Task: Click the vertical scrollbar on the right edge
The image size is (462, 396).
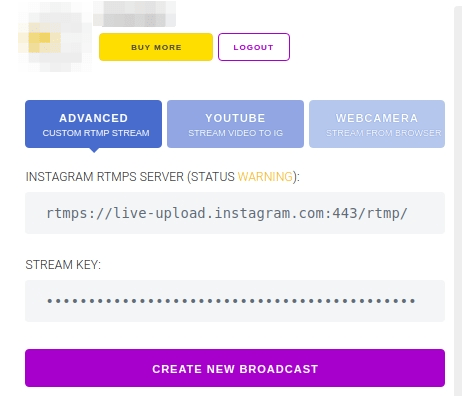Action: (458, 200)
